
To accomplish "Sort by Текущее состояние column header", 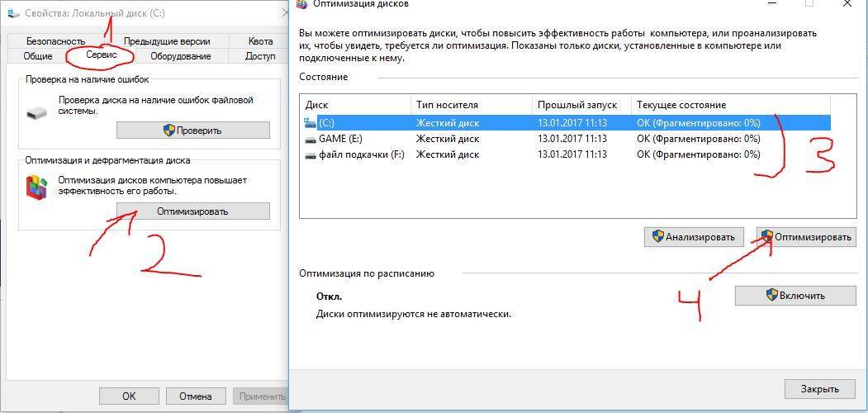I will tap(731, 105).
